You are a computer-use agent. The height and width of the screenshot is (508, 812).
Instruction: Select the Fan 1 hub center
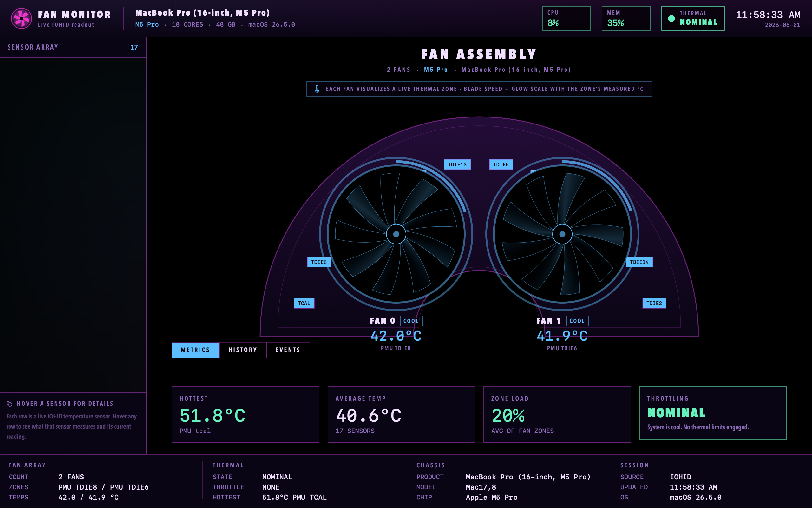tap(562, 234)
